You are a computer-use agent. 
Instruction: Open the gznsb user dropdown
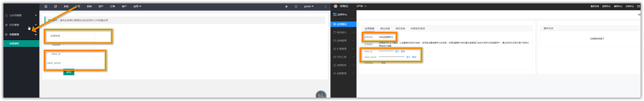pyautogui.click(x=309, y=6)
